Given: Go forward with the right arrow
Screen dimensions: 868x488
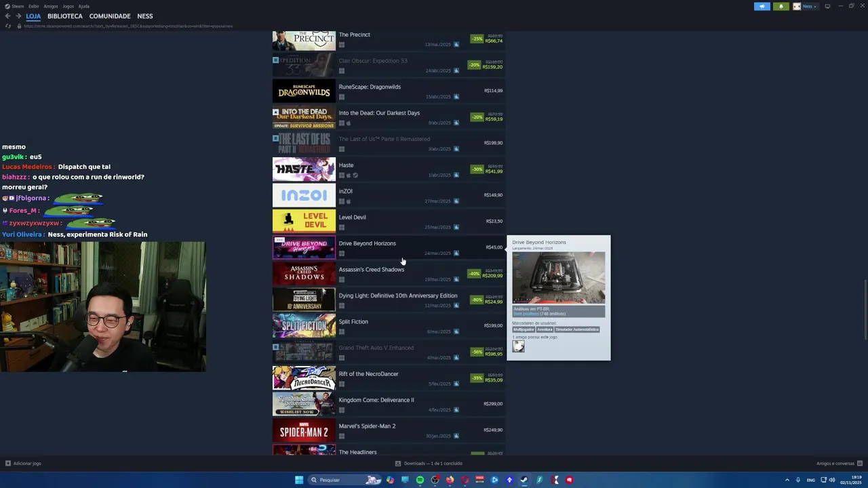Looking at the screenshot, I should coord(18,16).
